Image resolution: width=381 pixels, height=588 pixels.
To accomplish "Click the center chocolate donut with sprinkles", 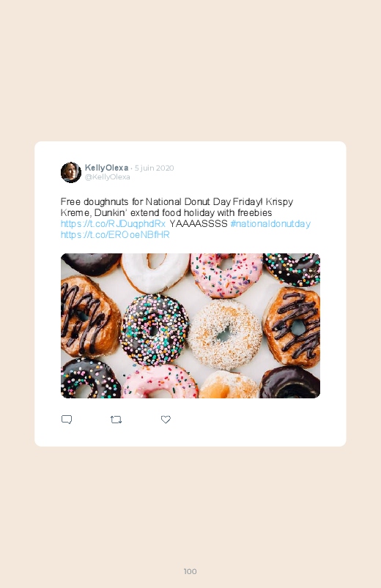I will tap(155, 330).
